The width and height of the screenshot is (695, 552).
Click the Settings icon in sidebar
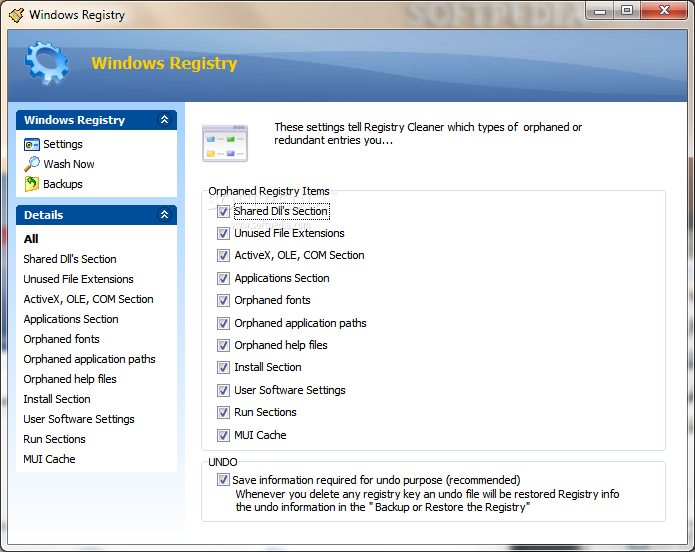point(31,145)
